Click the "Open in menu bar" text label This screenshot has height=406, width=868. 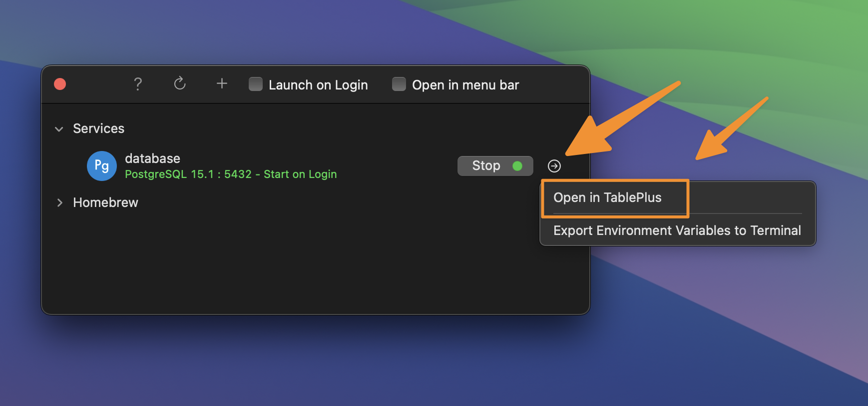[465, 85]
